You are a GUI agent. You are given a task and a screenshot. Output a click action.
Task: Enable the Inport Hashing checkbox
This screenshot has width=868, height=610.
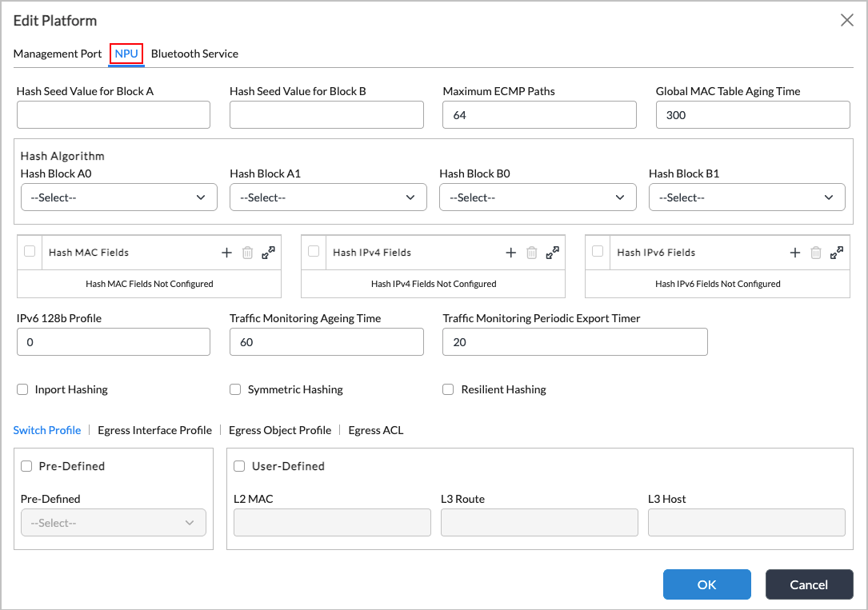pyautogui.click(x=22, y=389)
